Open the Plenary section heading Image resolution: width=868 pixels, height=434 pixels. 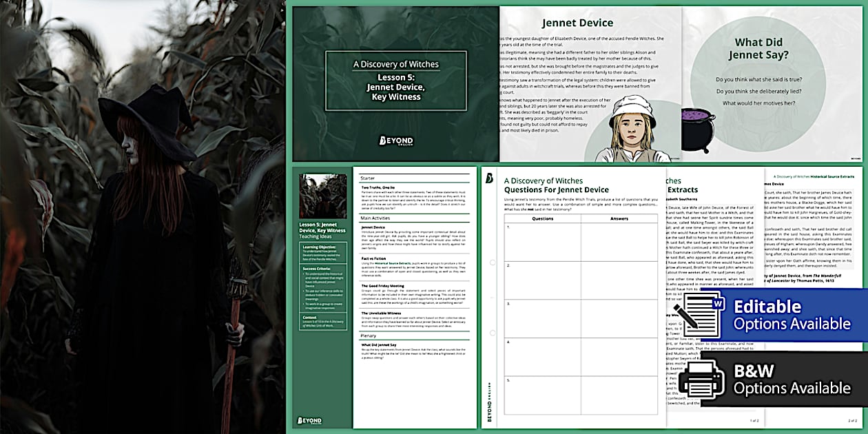coord(369,335)
